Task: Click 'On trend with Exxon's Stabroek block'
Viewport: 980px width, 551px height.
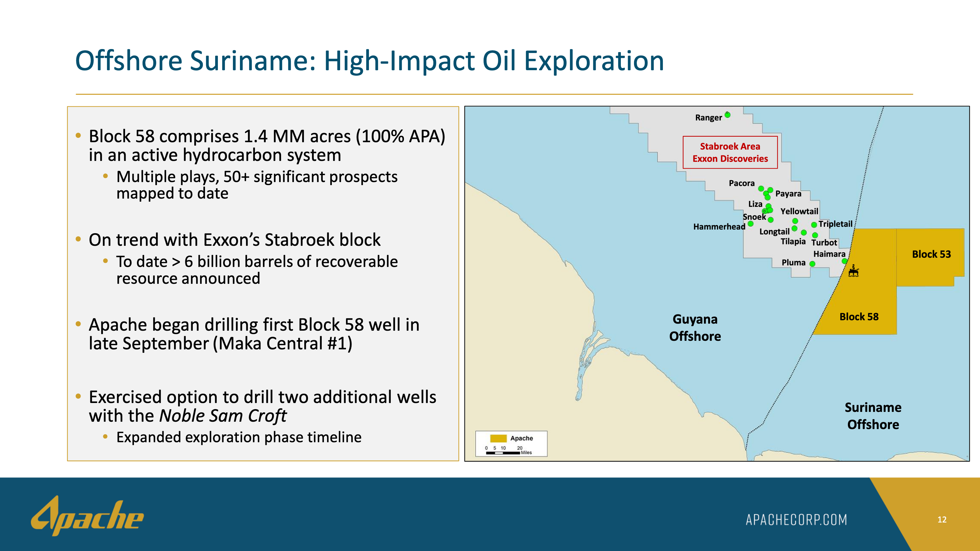Action: [234, 240]
